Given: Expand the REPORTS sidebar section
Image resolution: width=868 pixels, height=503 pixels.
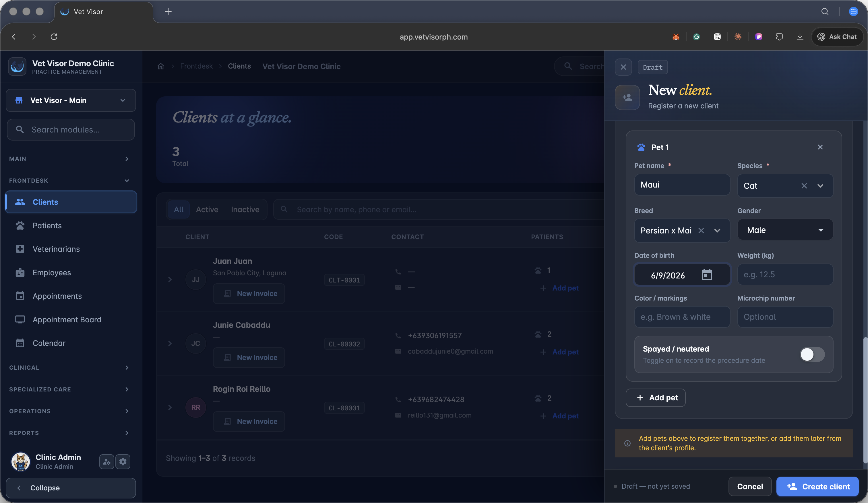Looking at the screenshot, I should click(x=69, y=433).
